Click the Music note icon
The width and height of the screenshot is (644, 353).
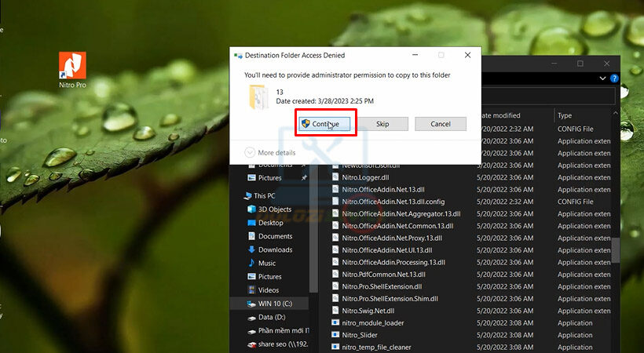point(251,263)
